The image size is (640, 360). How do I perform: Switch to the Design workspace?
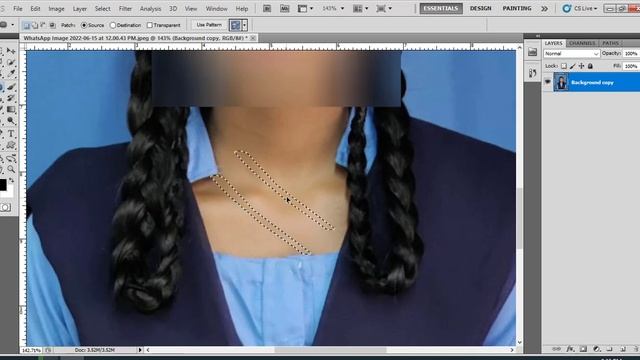pos(480,8)
